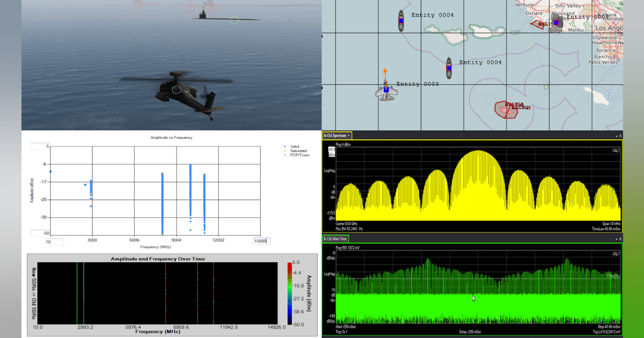644x338 pixels.
Task: Open the A: Ch1 Spectrum tab dropdown
Action: [349, 135]
